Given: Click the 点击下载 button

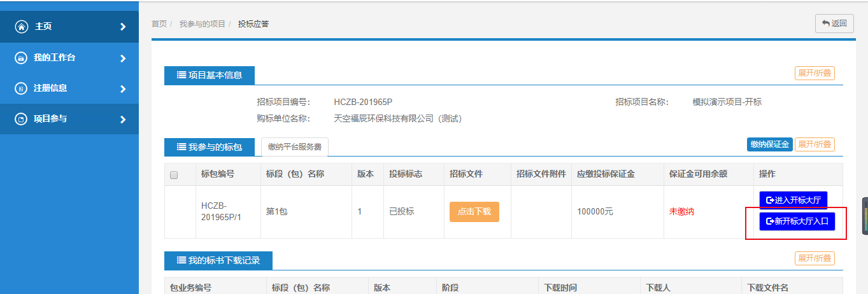Looking at the screenshot, I should click(474, 211).
